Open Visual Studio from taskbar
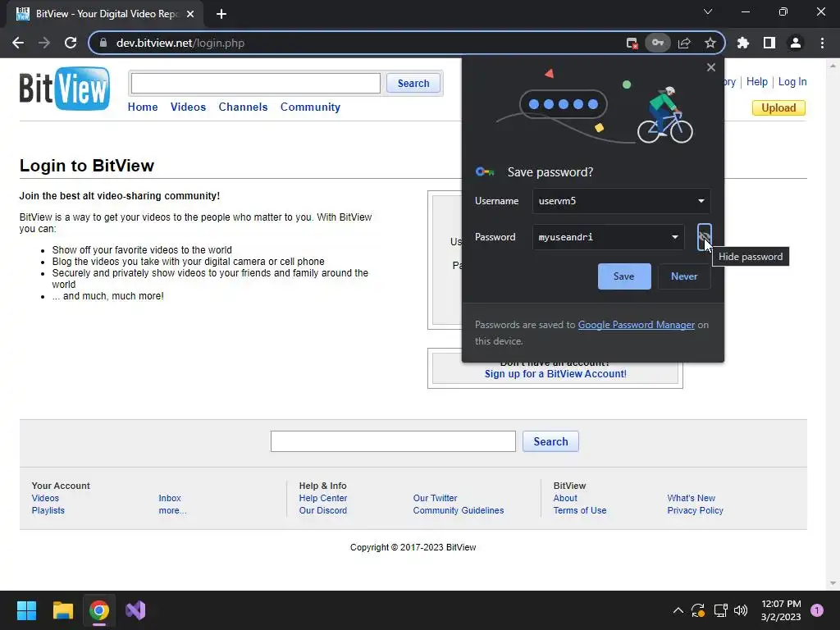 click(x=135, y=610)
